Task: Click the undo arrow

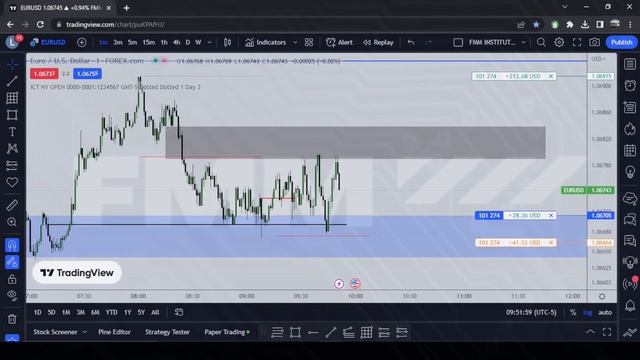Action: pos(411,42)
